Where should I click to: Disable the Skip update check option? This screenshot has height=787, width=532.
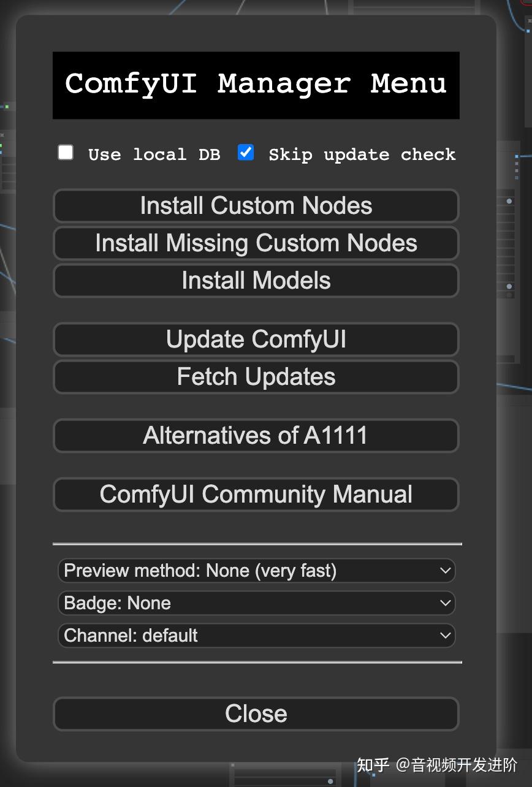pyautogui.click(x=245, y=153)
